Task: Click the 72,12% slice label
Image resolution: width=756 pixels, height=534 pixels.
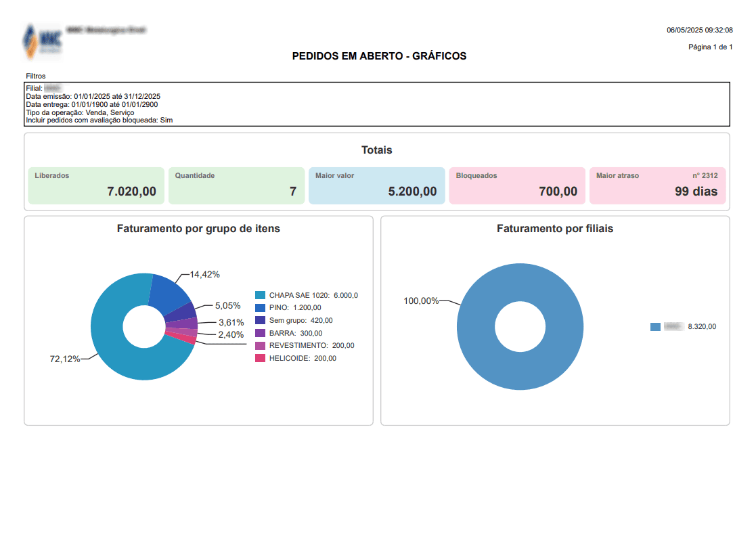Action: click(65, 359)
